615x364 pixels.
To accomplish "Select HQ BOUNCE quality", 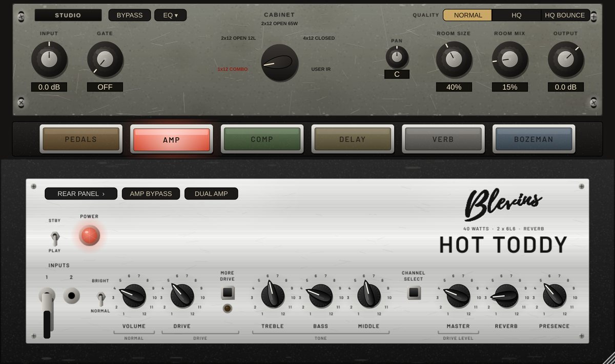I will (565, 15).
